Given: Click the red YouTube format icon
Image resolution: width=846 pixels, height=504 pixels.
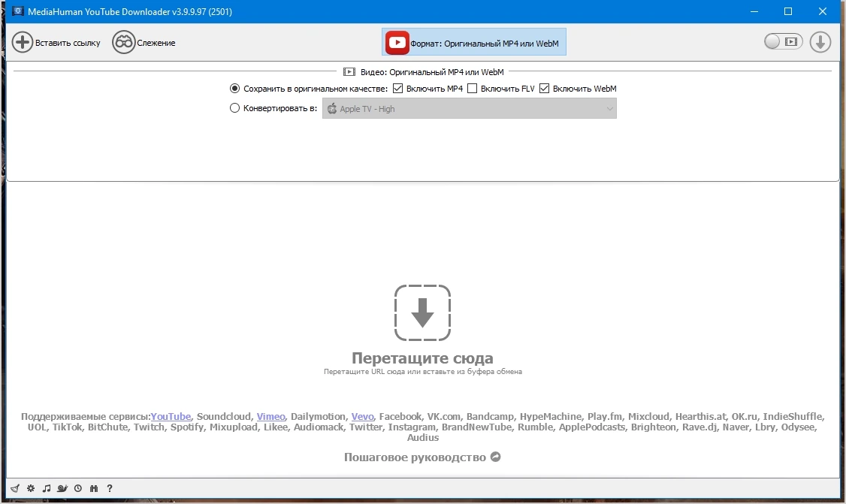Looking at the screenshot, I should click(397, 43).
